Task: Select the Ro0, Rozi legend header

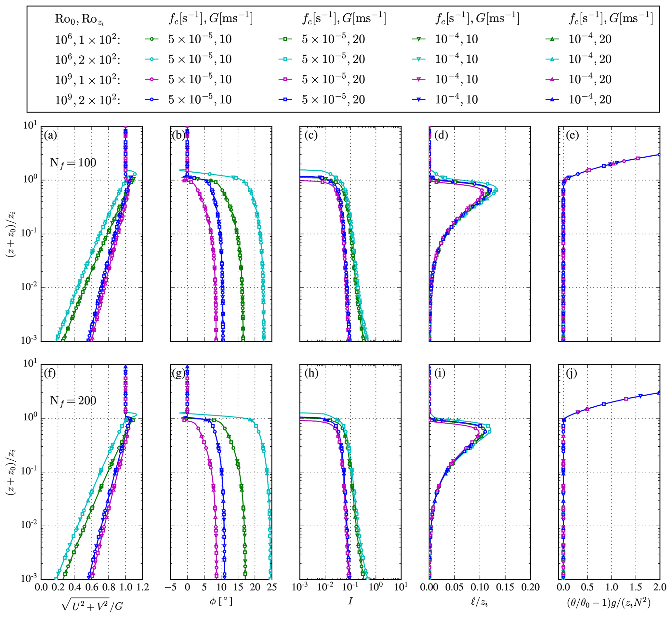Action: point(80,20)
